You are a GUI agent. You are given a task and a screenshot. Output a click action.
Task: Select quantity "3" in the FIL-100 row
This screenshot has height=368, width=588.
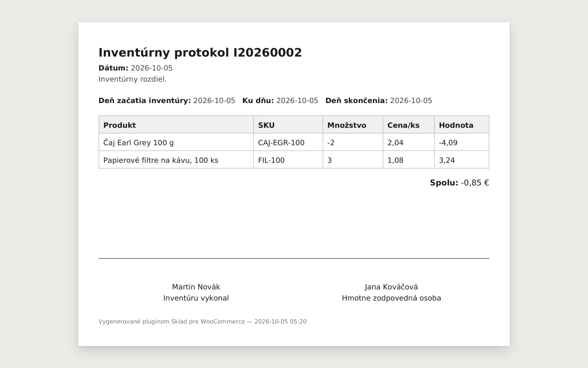coord(329,160)
